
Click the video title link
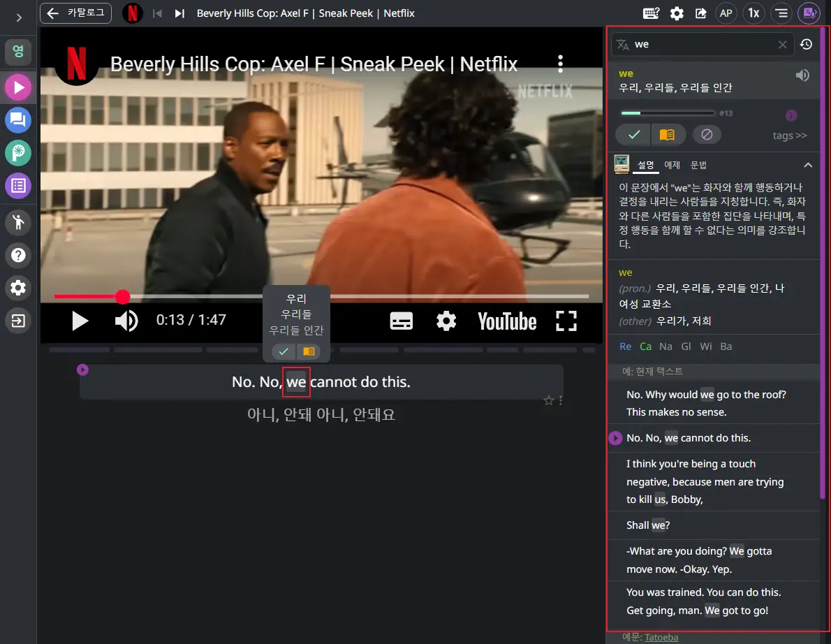(x=314, y=64)
